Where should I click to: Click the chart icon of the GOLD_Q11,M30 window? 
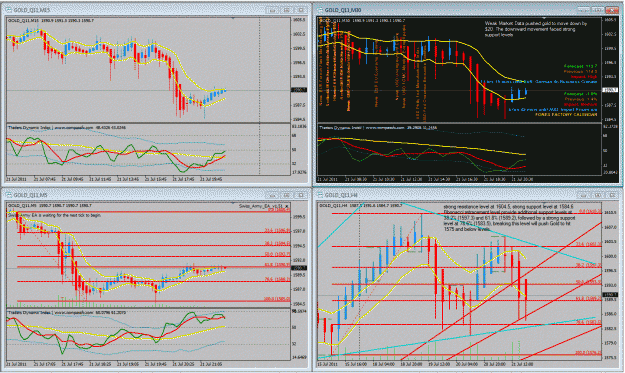click(x=320, y=10)
